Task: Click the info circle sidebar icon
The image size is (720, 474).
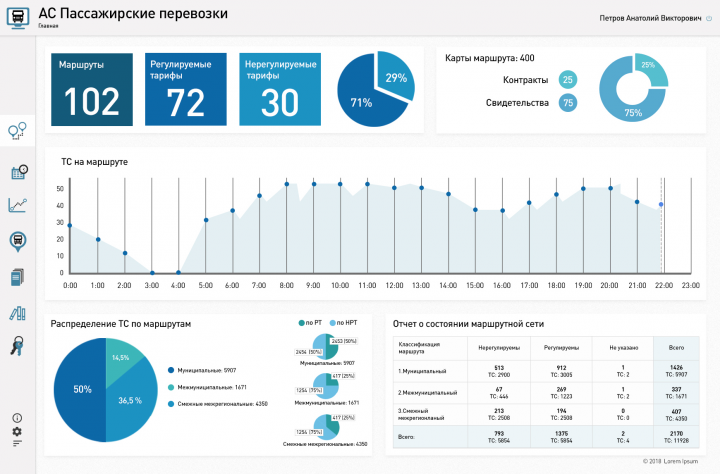Action: tap(17, 418)
